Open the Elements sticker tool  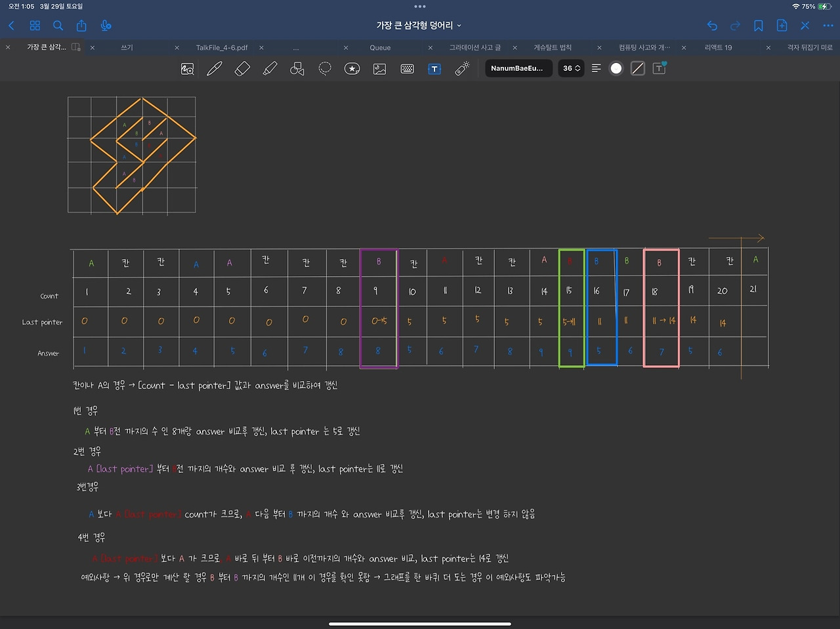click(352, 68)
